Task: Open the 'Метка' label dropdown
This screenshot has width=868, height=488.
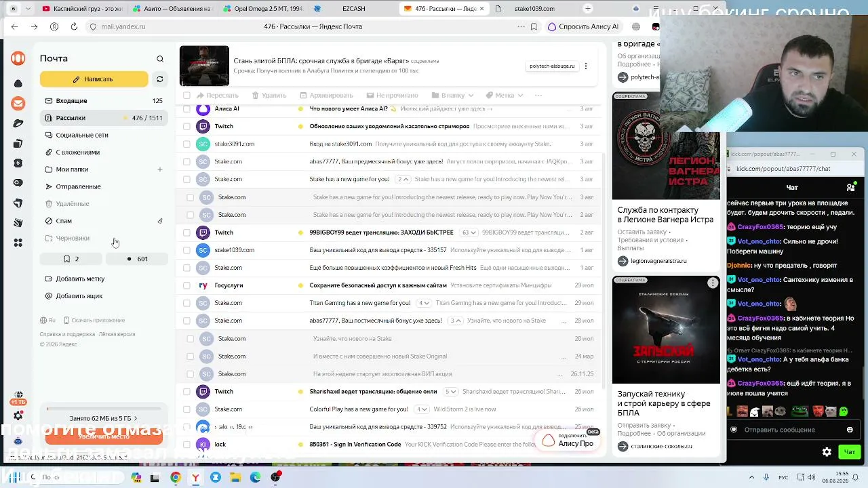Action: [504, 96]
